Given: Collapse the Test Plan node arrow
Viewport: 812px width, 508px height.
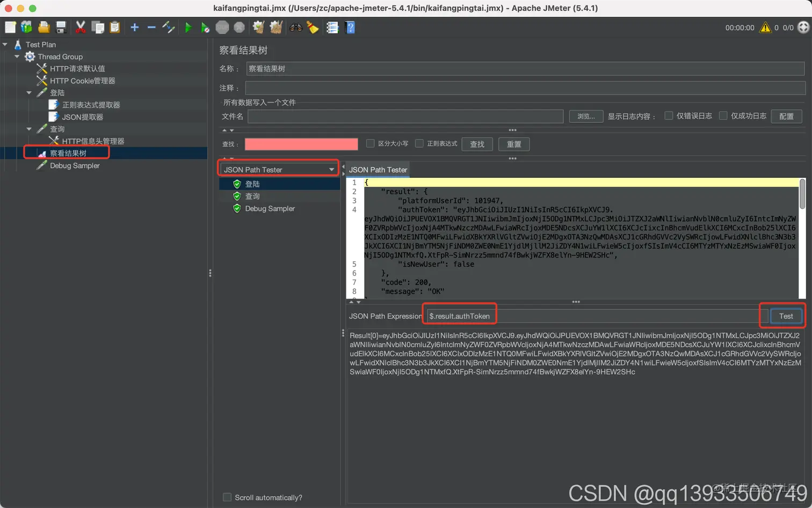Looking at the screenshot, I should (x=5, y=45).
